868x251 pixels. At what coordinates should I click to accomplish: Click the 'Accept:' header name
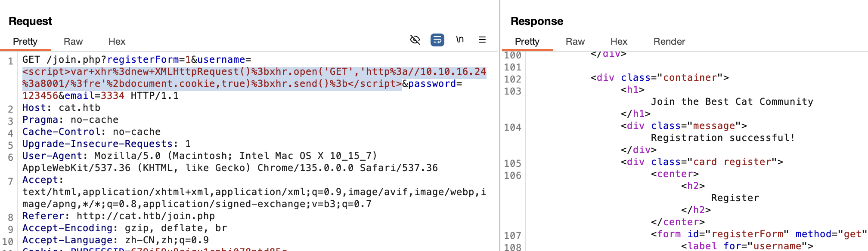coord(43,180)
